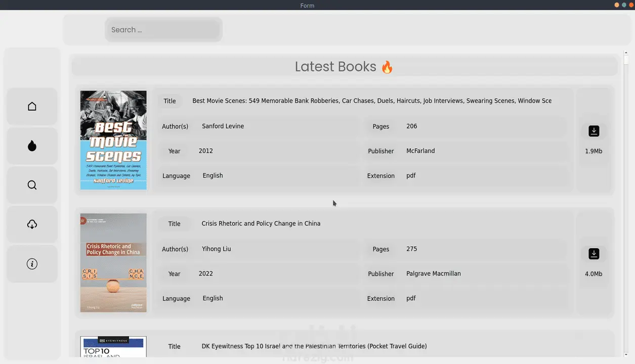Download Crisis Rhetoric and Policy Change book

point(594,254)
